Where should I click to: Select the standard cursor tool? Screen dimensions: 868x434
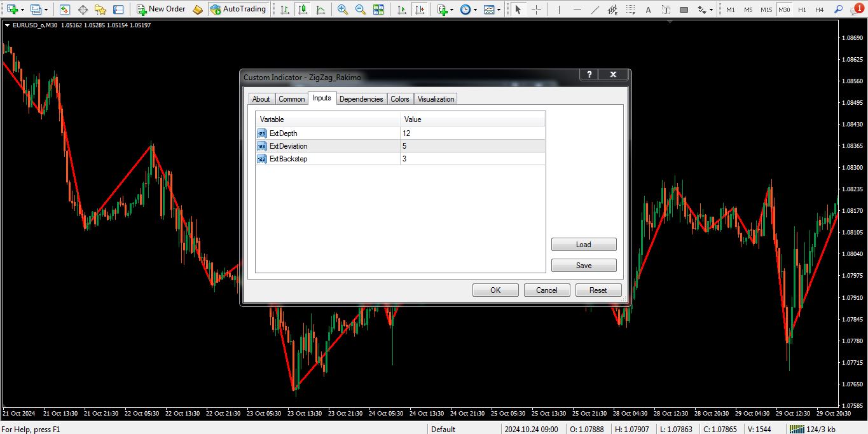click(518, 10)
